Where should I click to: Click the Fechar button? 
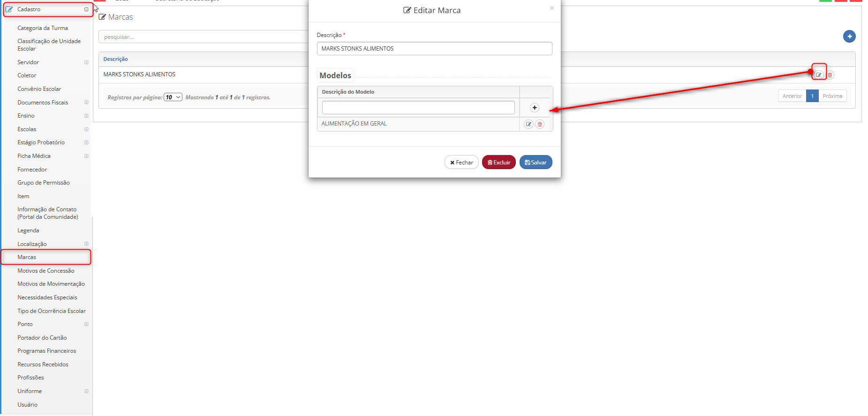point(461,163)
